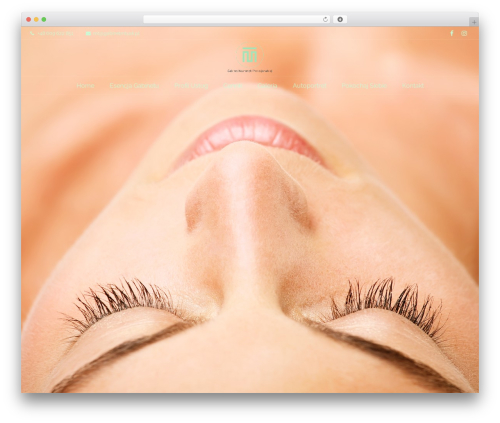This screenshot has height=423, width=500.
Task: Open the Facebook page icon
Action: coord(452,33)
